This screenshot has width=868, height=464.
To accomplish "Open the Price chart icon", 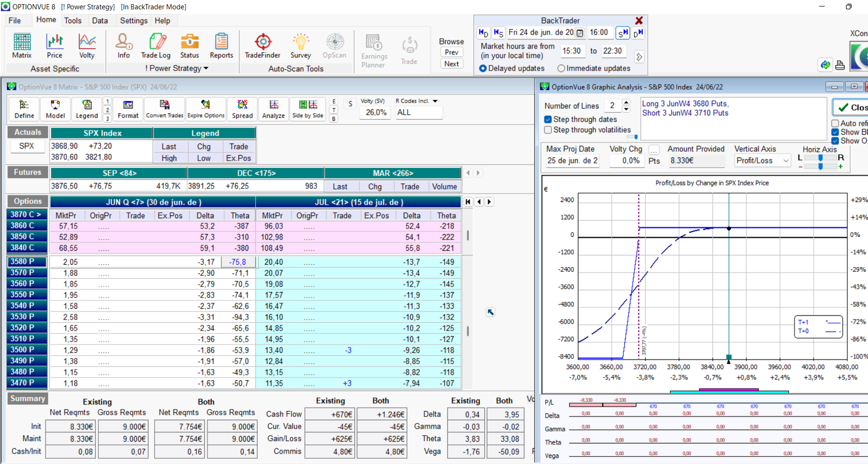I will (x=54, y=46).
